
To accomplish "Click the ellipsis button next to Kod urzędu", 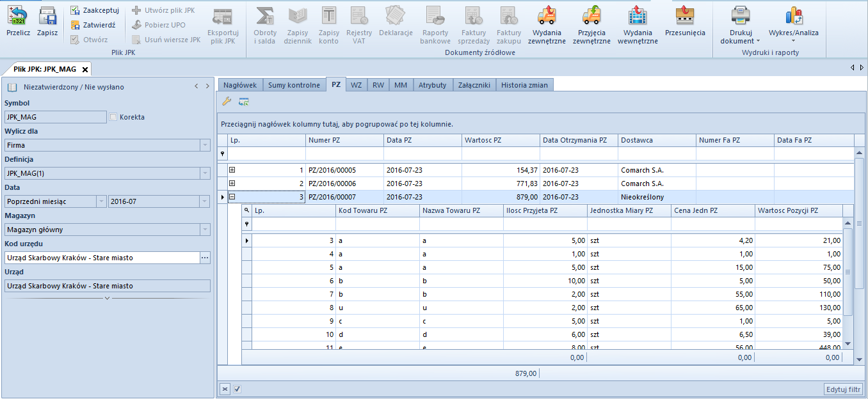I will coord(205,258).
